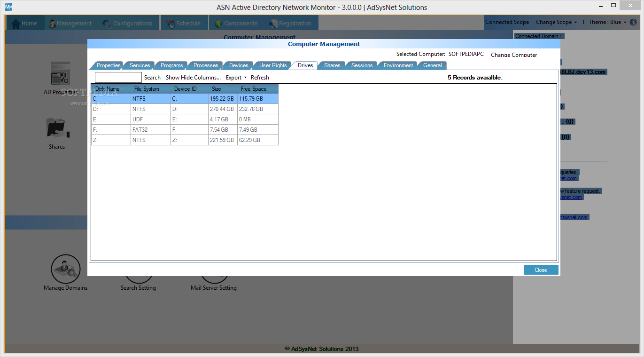Click Change Computer
This screenshot has height=357, width=644.
click(x=514, y=55)
